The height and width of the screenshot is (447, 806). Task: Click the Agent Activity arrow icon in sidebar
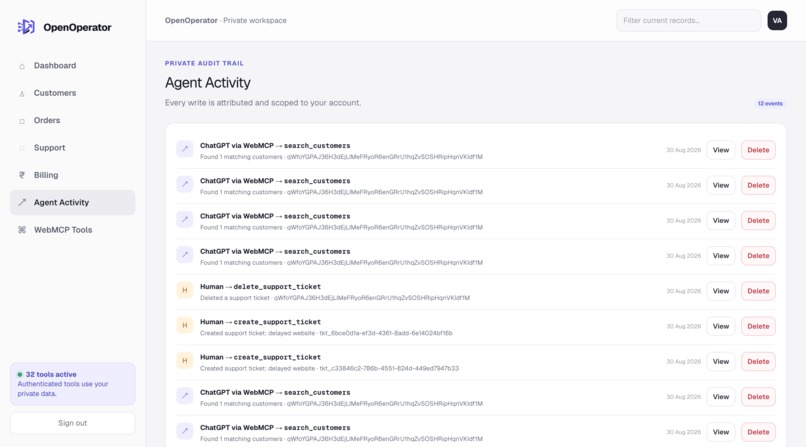pyautogui.click(x=22, y=202)
